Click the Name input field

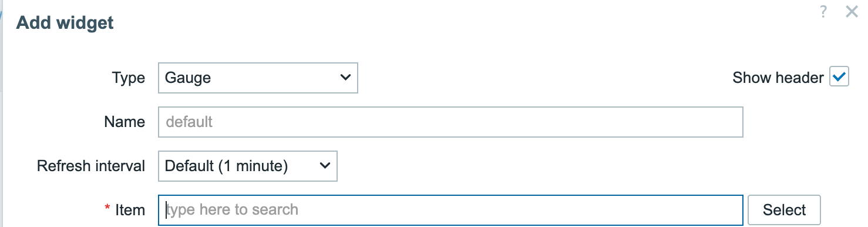click(450, 122)
